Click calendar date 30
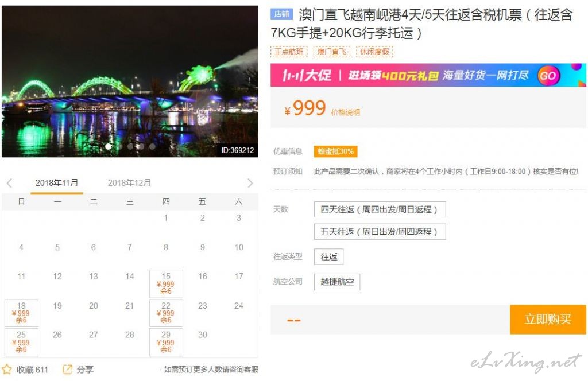Screen dimensions: 588x381 (x=203, y=335)
